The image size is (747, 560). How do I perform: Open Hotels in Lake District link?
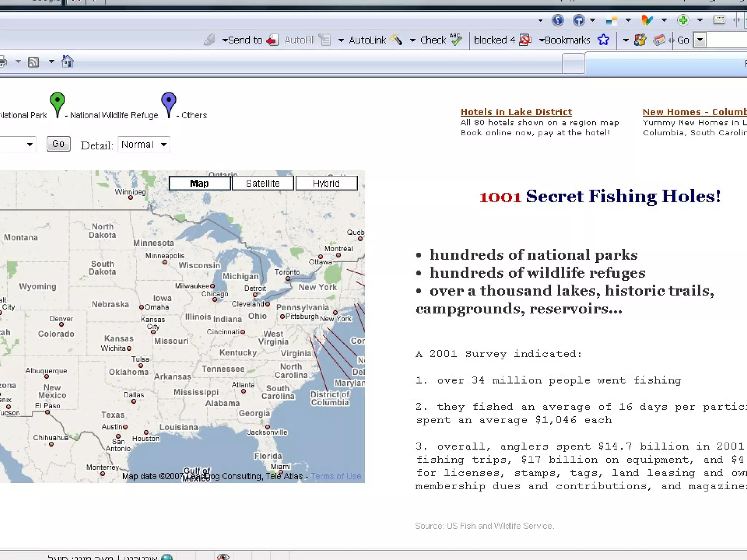[516, 112]
